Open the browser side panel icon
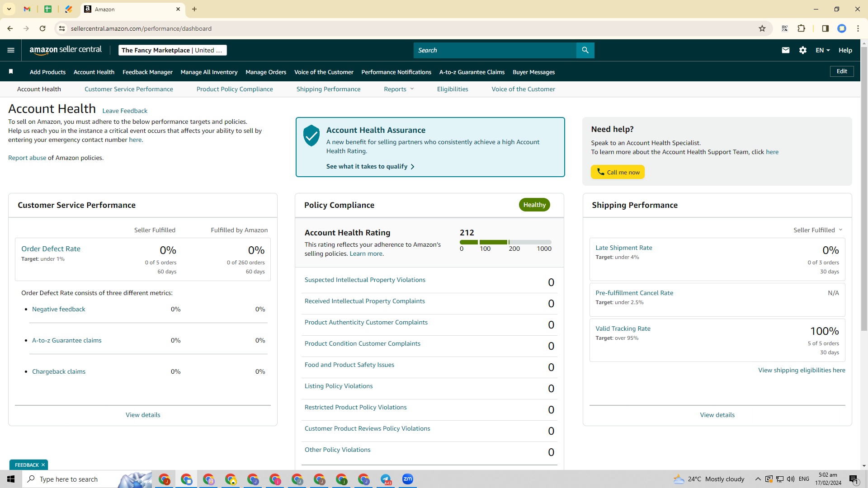The width and height of the screenshot is (868, 488). [825, 28]
